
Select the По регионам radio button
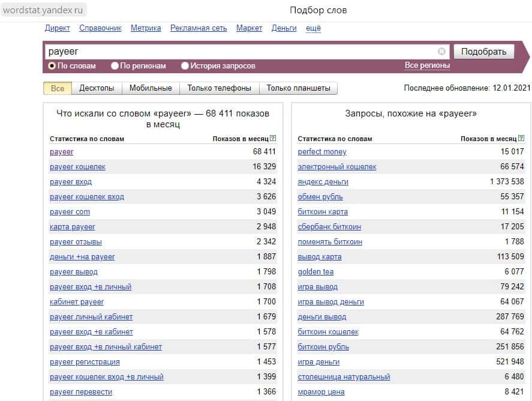115,66
